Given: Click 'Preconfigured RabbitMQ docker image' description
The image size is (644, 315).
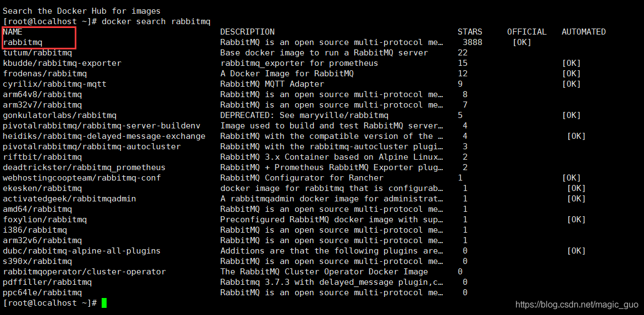Looking at the screenshot, I should coord(332,220).
